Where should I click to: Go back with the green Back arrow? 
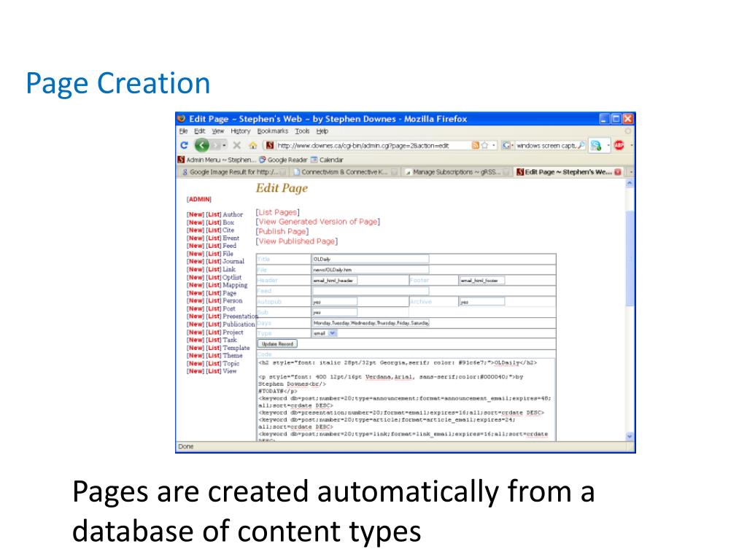(202, 145)
